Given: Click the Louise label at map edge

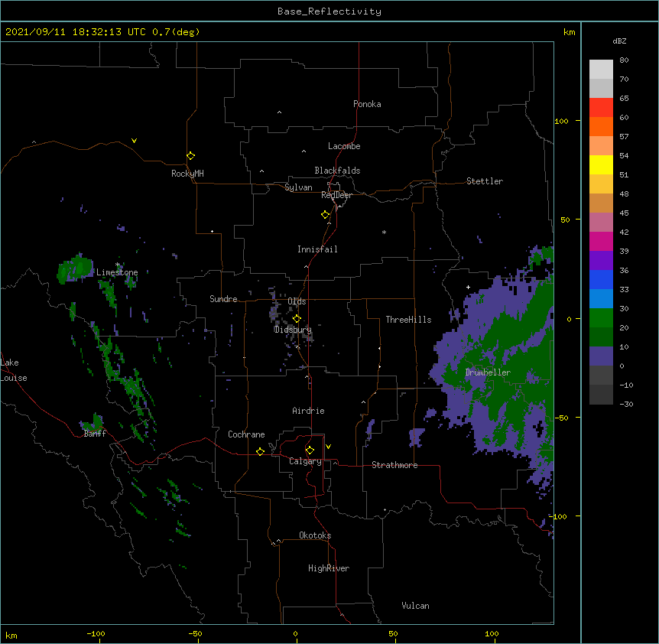Looking at the screenshot, I should 14,378.
